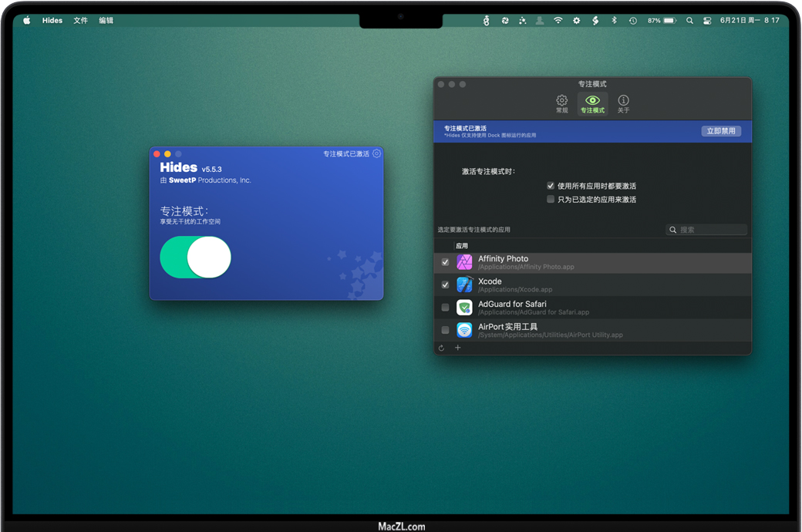802x532 pixels.
Task: Uncheck 使用所有应用时都要激活 option
Action: coord(551,186)
